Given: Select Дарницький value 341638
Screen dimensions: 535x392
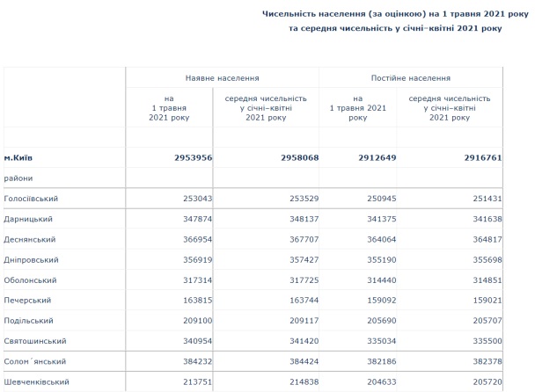Looking at the screenshot, I should 487,219.
